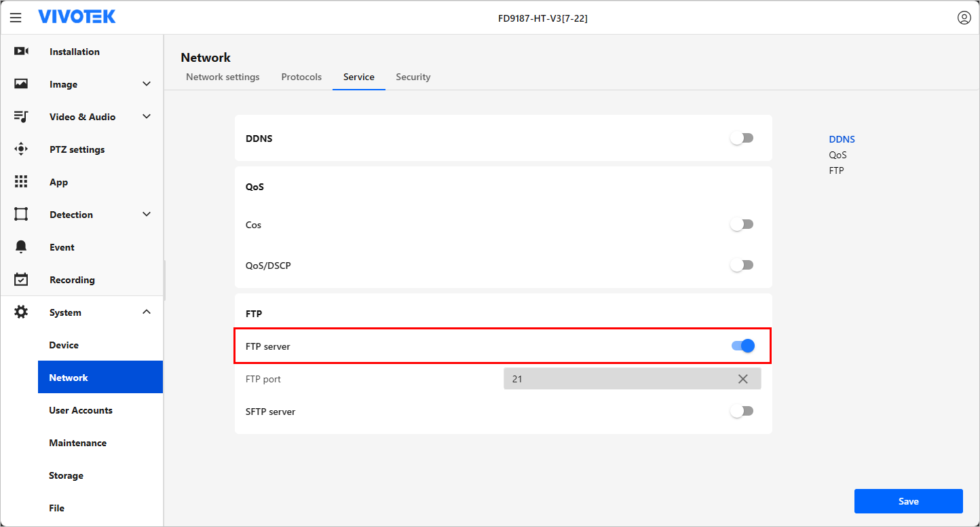Select Device under System
Image resolution: width=980 pixels, height=527 pixels.
point(64,345)
